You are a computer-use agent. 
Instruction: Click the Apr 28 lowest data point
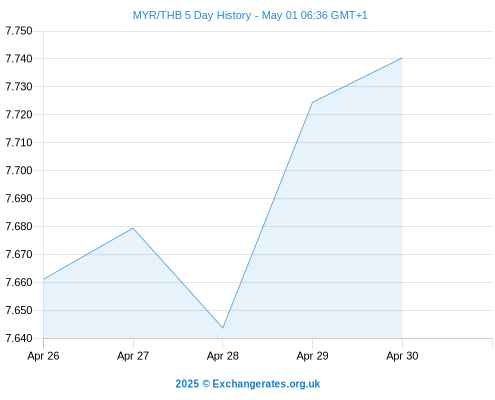[x=223, y=328]
